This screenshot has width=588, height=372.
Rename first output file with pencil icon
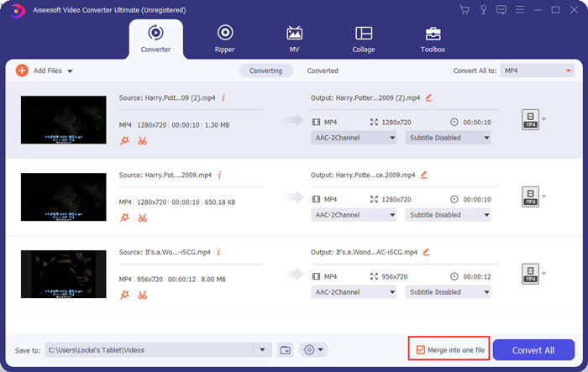coord(428,97)
